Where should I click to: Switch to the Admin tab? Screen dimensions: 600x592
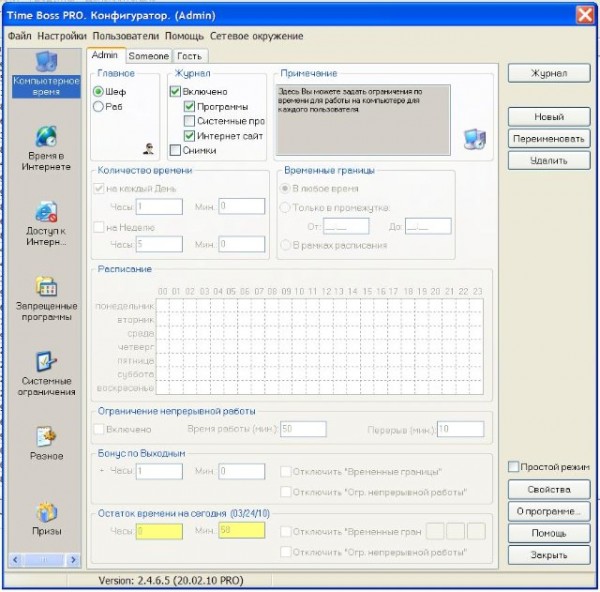(106, 55)
